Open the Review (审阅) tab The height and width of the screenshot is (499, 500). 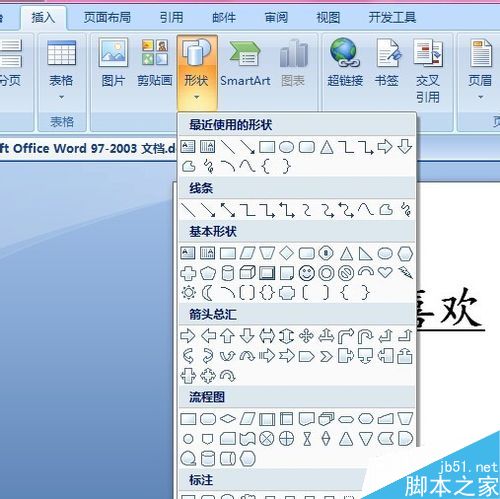coord(276,17)
